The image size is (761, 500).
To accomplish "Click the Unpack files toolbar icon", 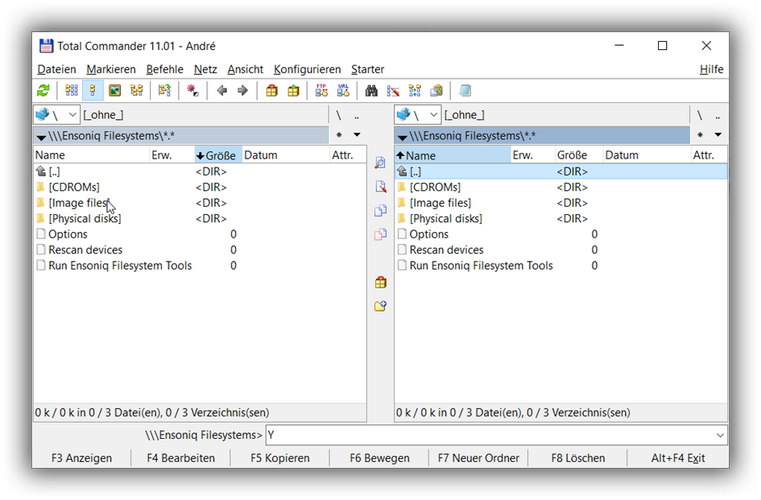I will click(x=293, y=91).
